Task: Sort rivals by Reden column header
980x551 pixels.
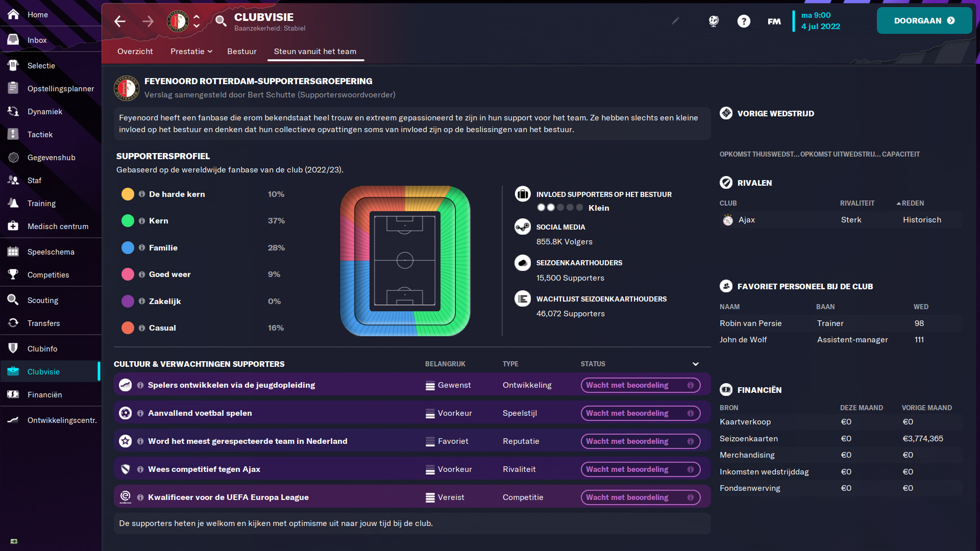Action: pos(912,203)
